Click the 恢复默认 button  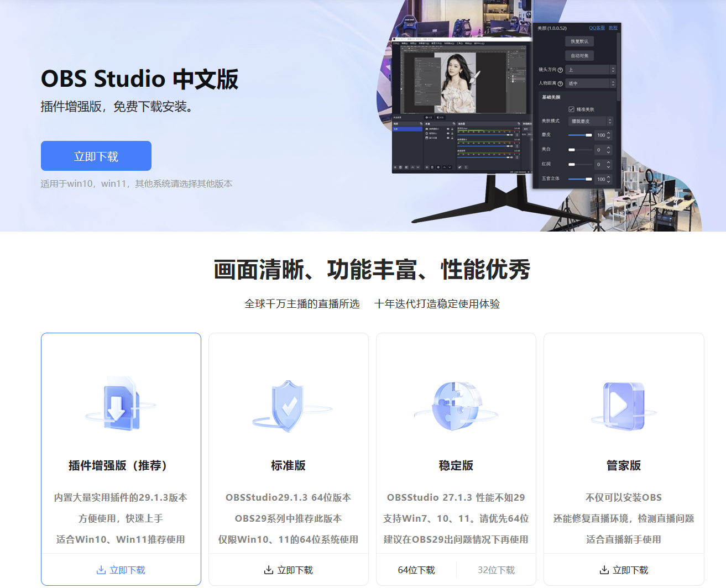click(579, 41)
